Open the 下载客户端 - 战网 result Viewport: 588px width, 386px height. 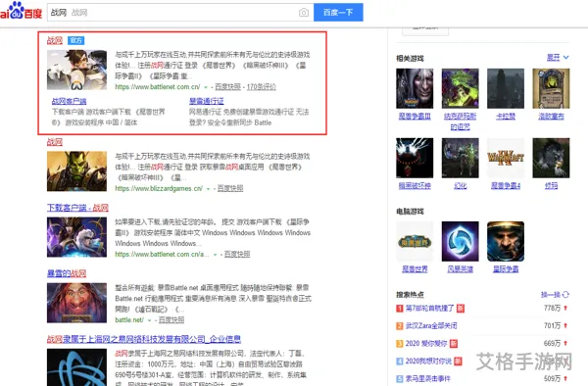point(77,208)
